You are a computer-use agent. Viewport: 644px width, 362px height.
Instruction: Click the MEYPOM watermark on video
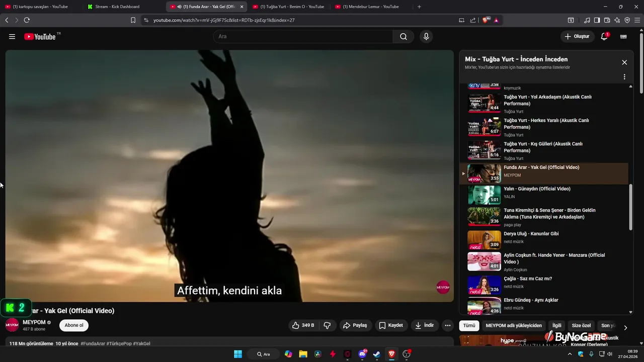tap(443, 287)
